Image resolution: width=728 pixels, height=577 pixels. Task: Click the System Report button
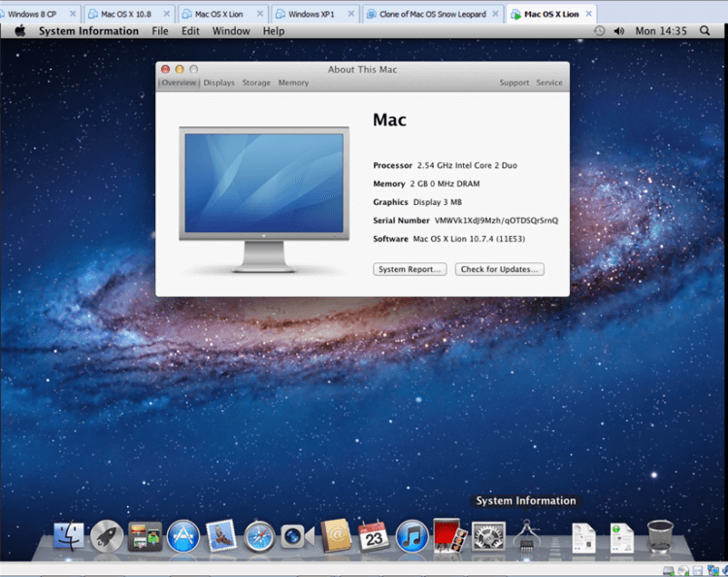coord(410,269)
